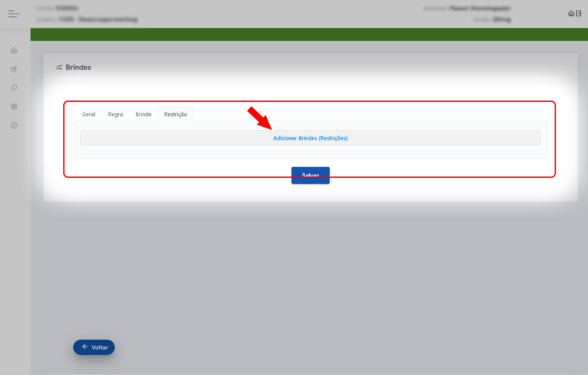
Task: Select the Restrição tab
Action: point(176,114)
